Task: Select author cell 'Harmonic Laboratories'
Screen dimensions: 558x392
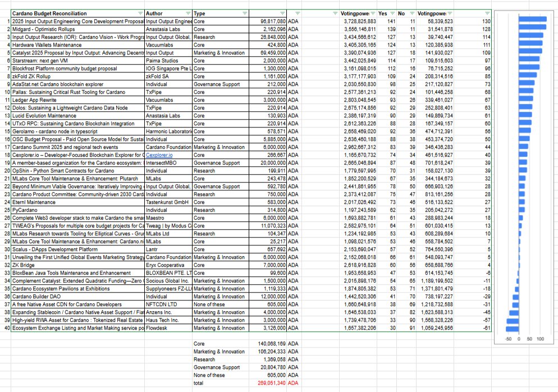Action: [x=168, y=131]
